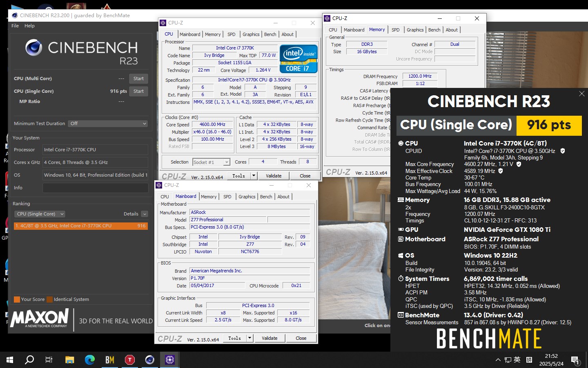Open Mainboard tab in top-left CPU-Z

coord(190,34)
